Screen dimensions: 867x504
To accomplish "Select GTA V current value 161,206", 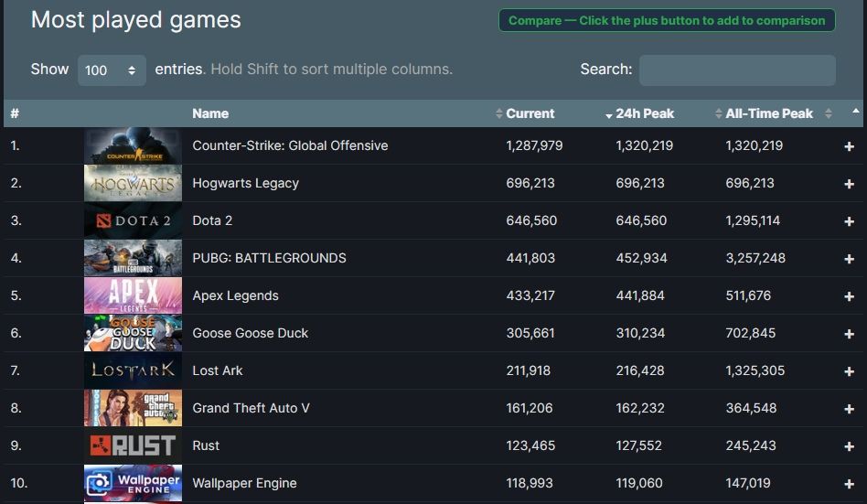I will [530, 408].
